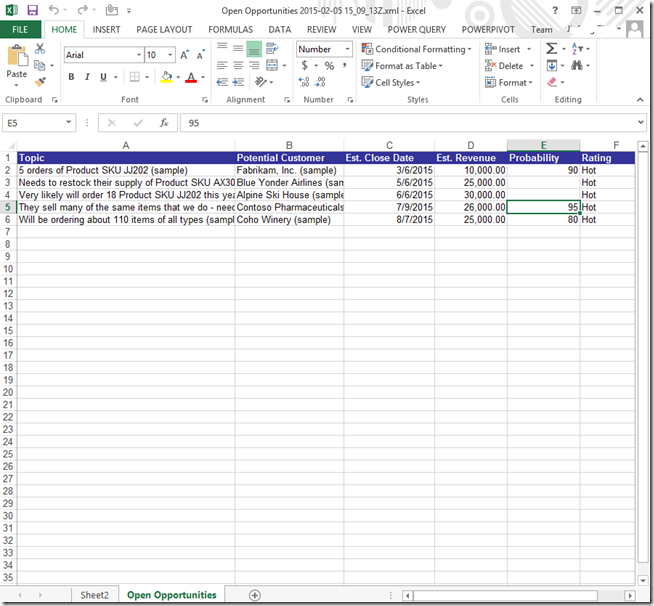Screen dimensions: 654x606
Task: Expand the formula bar
Action: pos(641,123)
